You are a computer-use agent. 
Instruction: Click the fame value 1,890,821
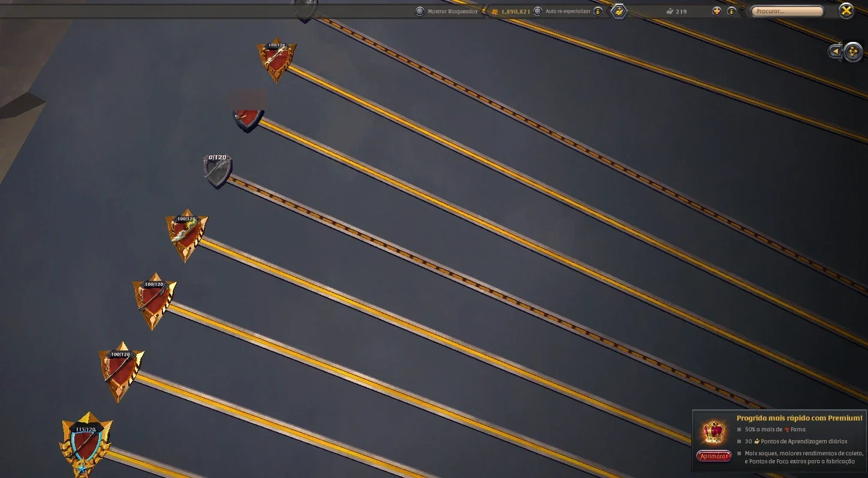click(x=516, y=11)
